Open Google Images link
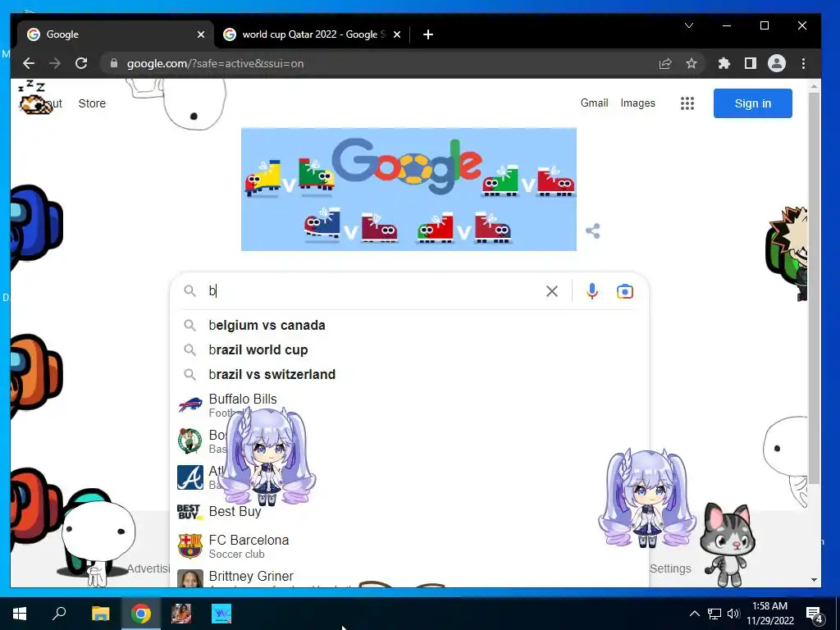This screenshot has width=840, height=630. click(637, 103)
